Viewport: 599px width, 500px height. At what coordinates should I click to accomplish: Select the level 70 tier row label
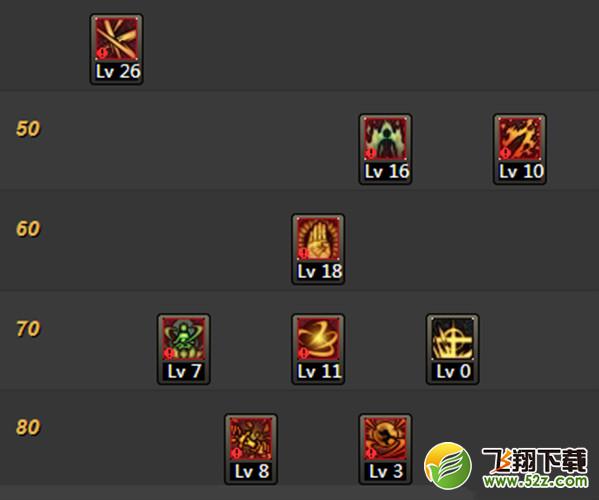28,329
